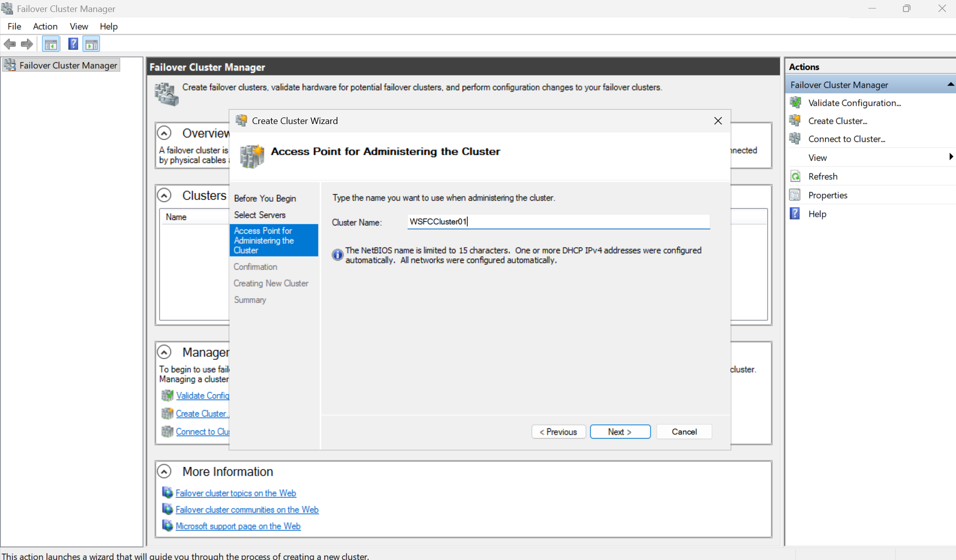
Task: Click the Create Cluster link in Management section
Action: (202, 413)
